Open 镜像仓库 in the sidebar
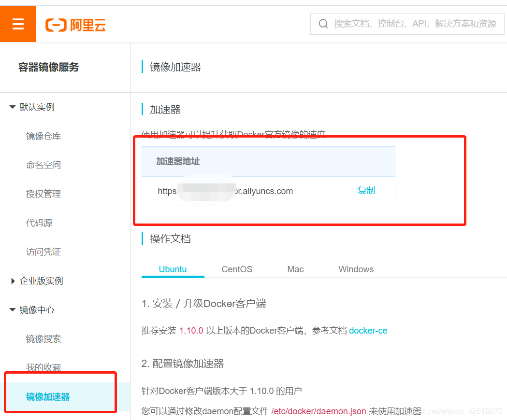This screenshot has height=420, width=507. (x=43, y=136)
